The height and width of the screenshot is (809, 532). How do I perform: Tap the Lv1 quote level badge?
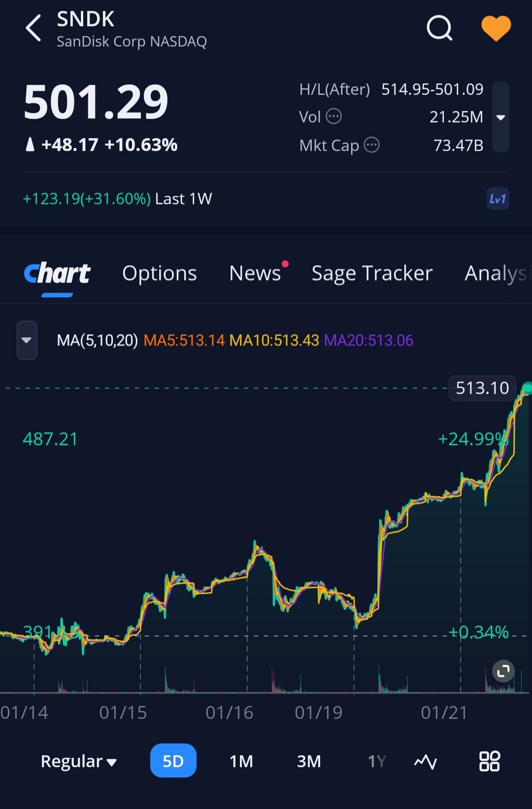[x=498, y=199]
